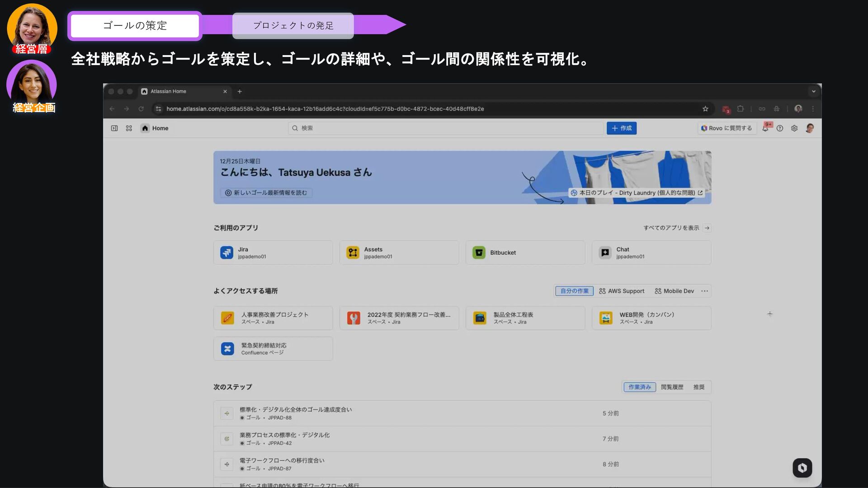Click the floating Rovo chat button
868x488 pixels.
(802, 468)
